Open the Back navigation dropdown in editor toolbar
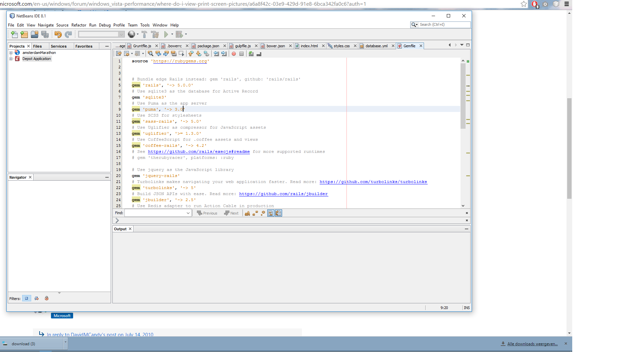644x362 pixels. (x=132, y=54)
